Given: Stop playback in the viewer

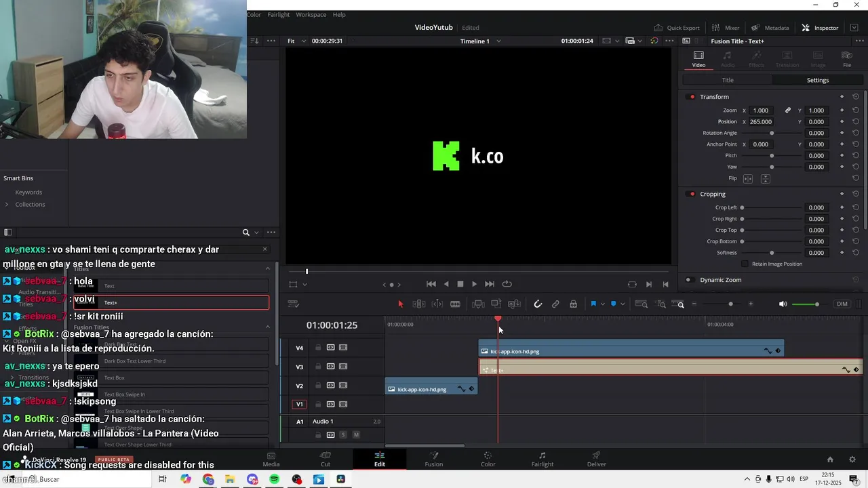Looking at the screenshot, I should (x=460, y=284).
